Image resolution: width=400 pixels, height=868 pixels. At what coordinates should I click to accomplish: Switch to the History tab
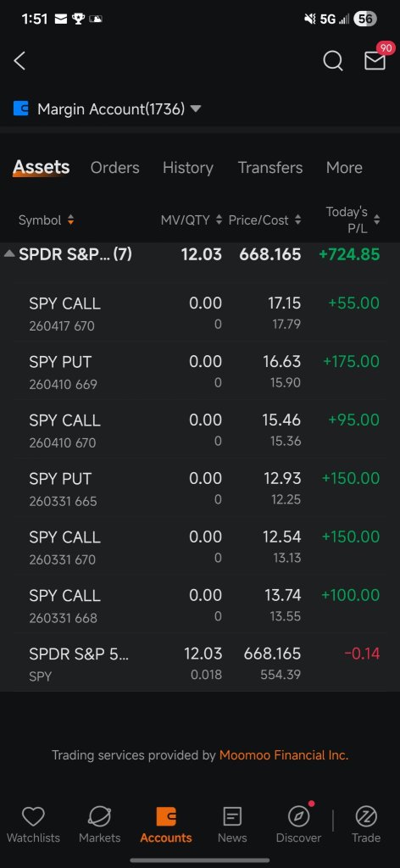pos(187,168)
